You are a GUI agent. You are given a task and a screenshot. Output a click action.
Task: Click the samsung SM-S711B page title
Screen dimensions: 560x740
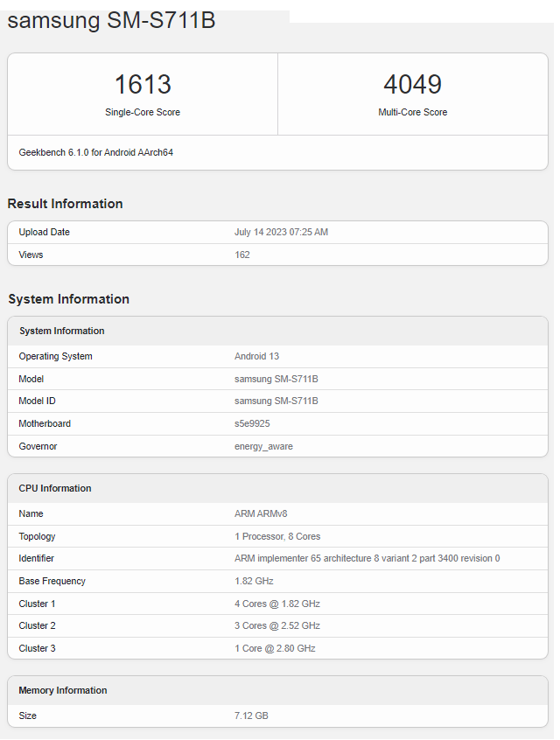pyautogui.click(x=111, y=20)
